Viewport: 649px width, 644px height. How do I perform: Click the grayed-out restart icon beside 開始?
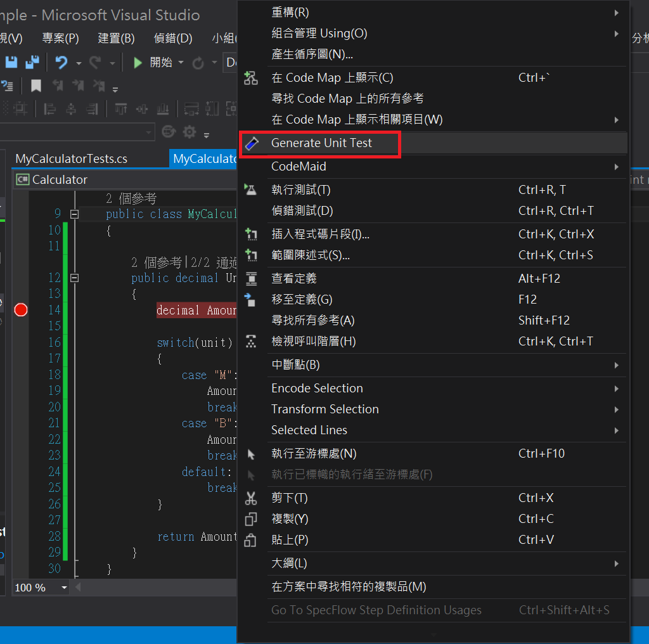(x=198, y=63)
